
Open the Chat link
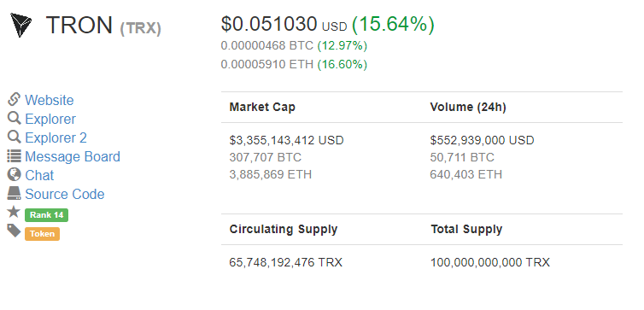click(39, 176)
